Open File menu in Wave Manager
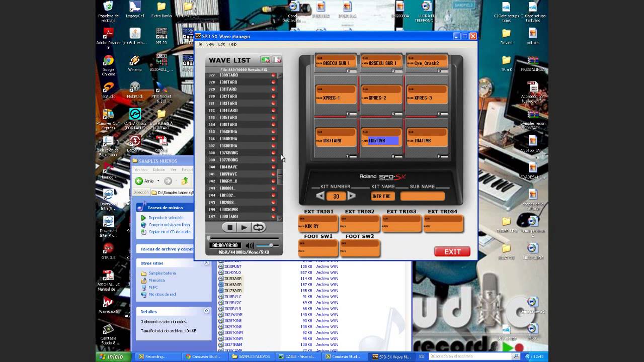The width and height of the screenshot is (644, 362). point(199,44)
